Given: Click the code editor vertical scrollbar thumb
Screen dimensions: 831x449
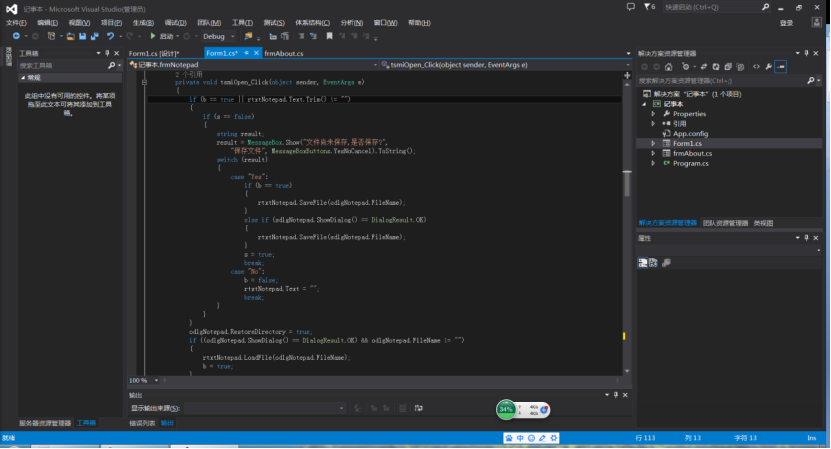Looking at the screenshot, I should 627,183.
